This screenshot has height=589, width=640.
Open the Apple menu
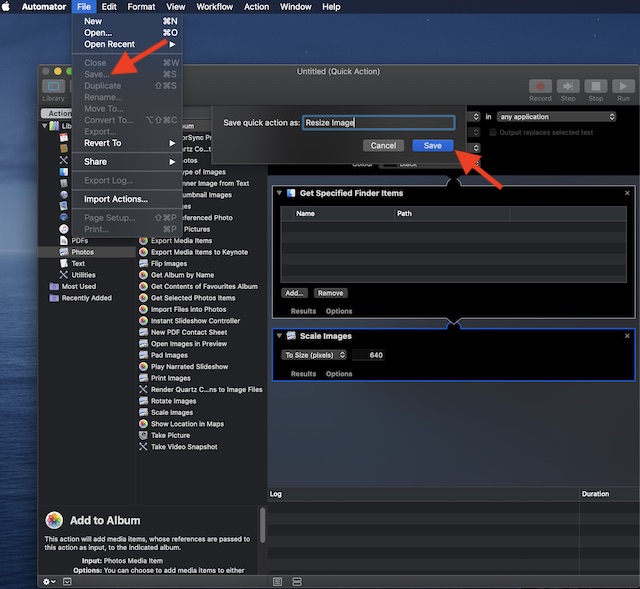(x=6, y=7)
